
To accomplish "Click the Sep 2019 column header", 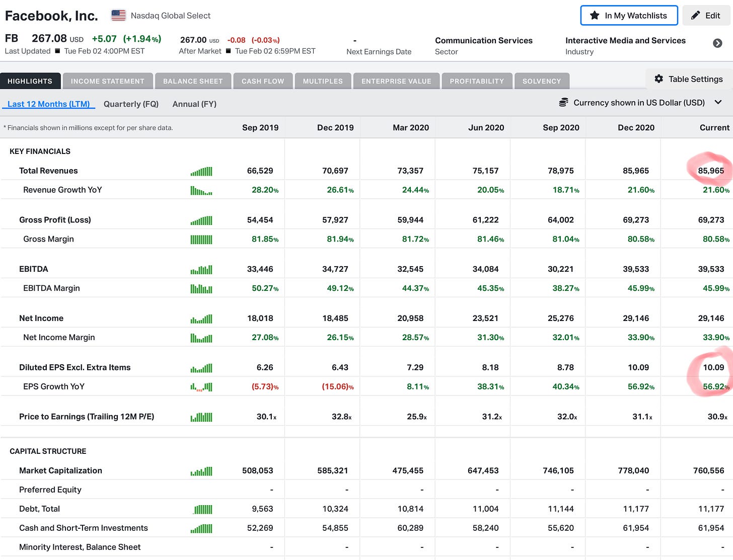I will click(x=260, y=128).
